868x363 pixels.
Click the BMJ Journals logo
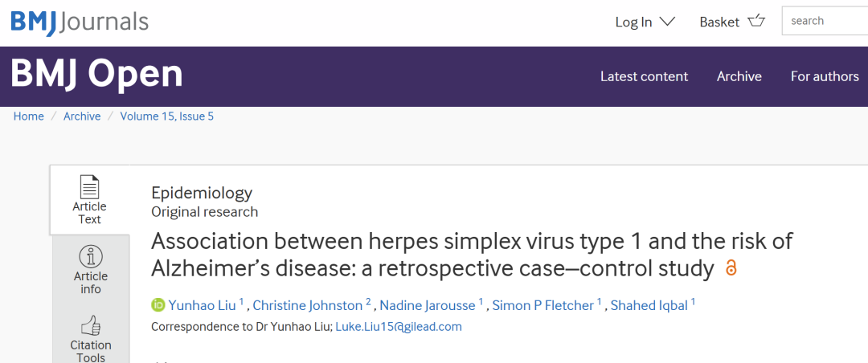tap(80, 22)
